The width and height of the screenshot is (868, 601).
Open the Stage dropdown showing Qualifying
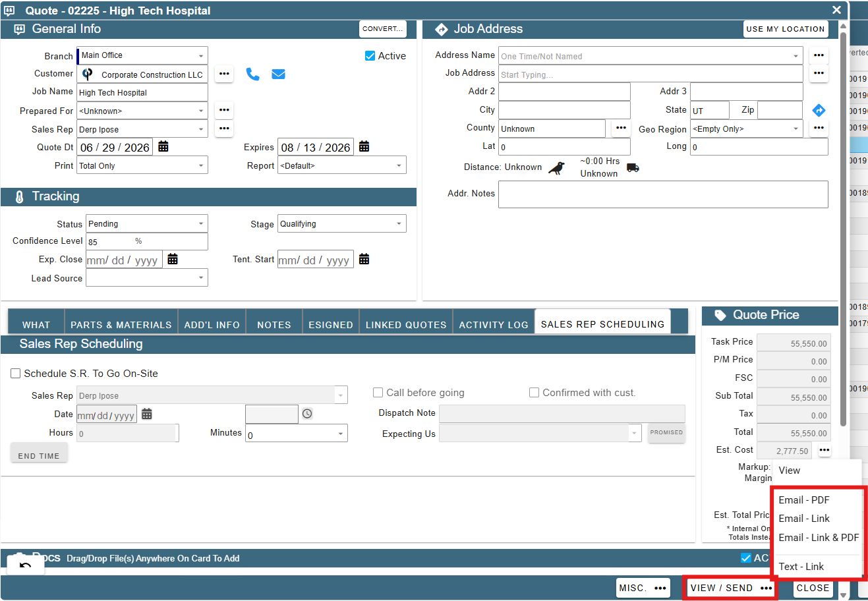click(342, 223)
